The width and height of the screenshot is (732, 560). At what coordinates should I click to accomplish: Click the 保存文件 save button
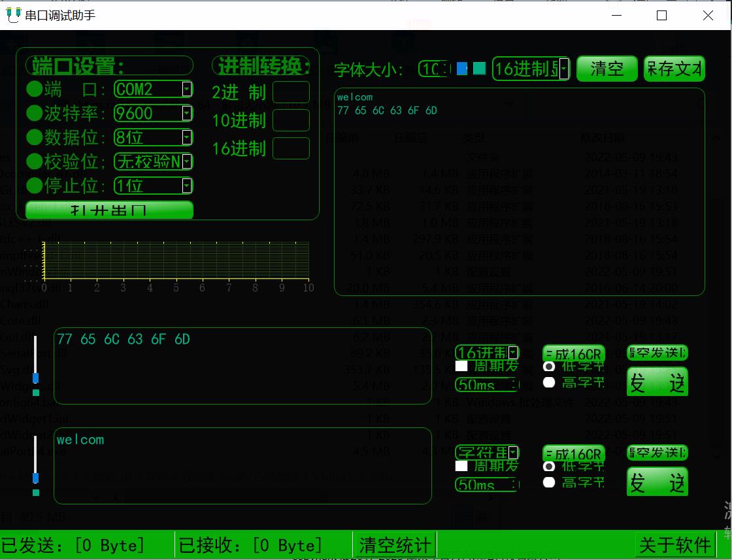[674, 68]
